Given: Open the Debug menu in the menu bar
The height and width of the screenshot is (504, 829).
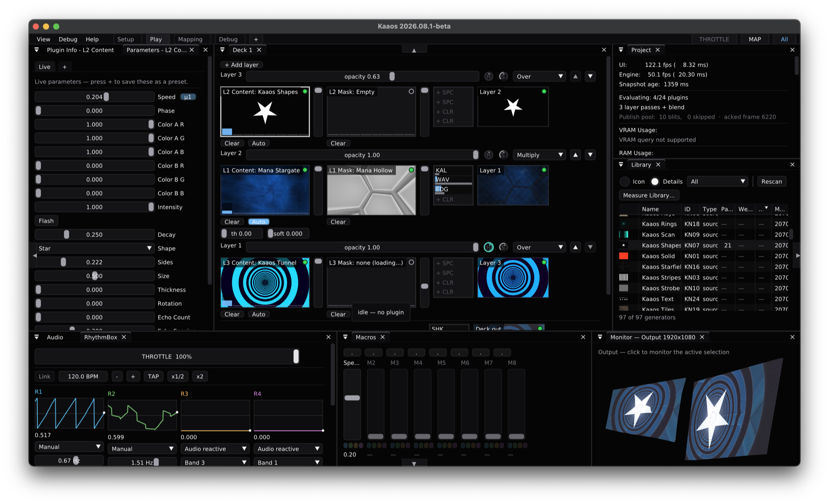Looking at the screenshot, I should (x=68, y=39).
